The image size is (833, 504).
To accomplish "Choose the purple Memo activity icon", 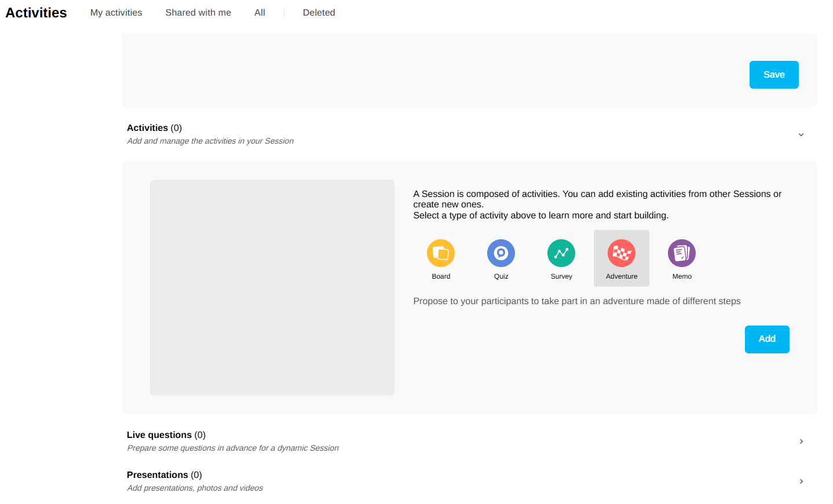I will (682, 253).
